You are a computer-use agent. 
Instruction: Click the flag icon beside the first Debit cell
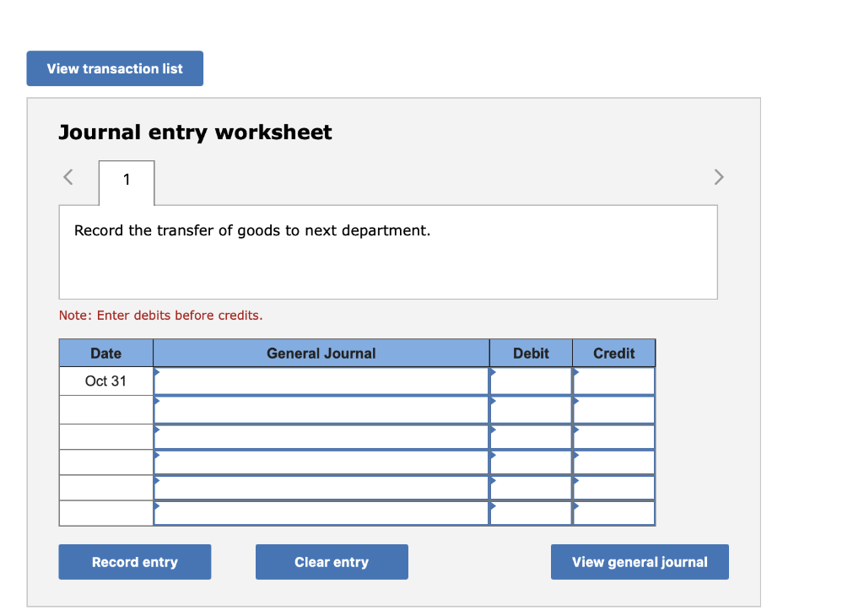point(492,370)
